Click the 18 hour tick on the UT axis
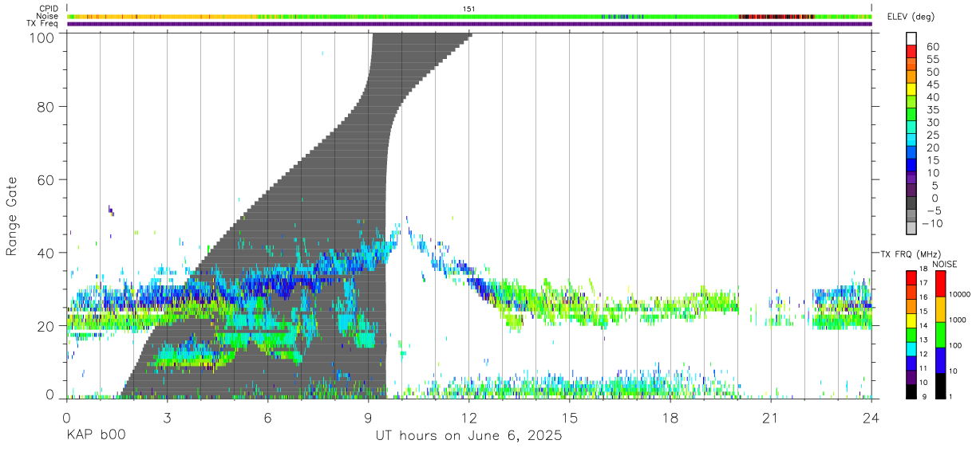 click(x=670, y=417)
